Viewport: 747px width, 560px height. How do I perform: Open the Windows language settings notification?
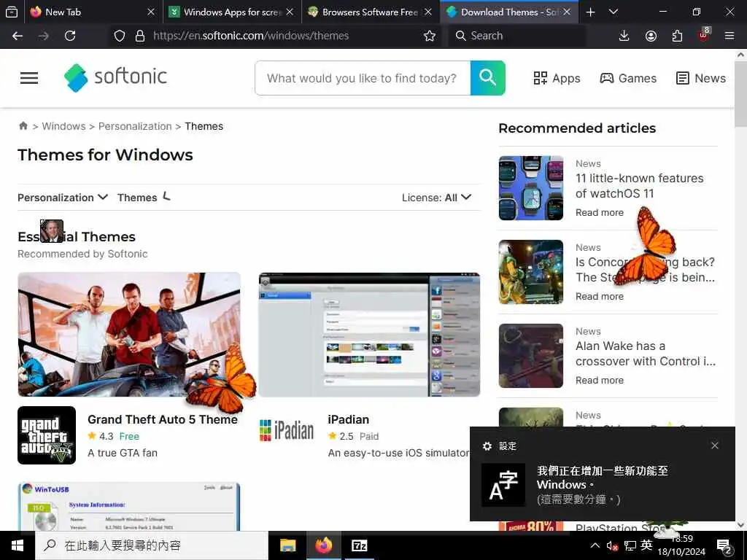pos(602,474)
